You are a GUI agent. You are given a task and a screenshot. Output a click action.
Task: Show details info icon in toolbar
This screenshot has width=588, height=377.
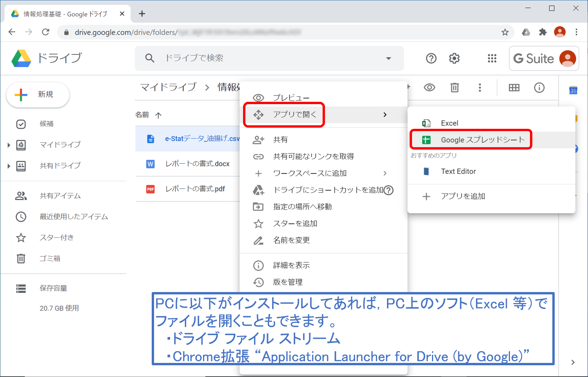point(539,88)
